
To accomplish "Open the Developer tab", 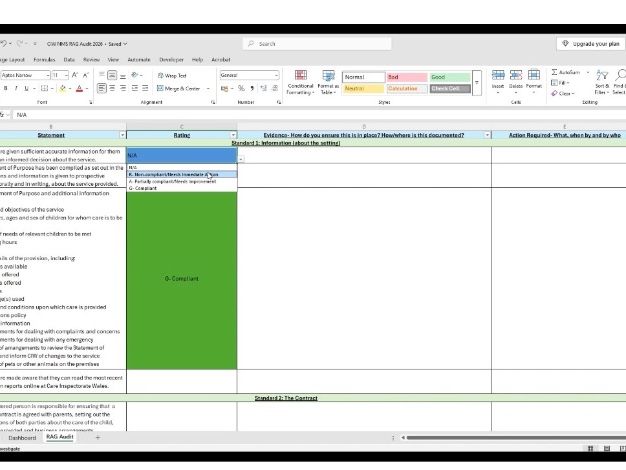I will [171, 60].
